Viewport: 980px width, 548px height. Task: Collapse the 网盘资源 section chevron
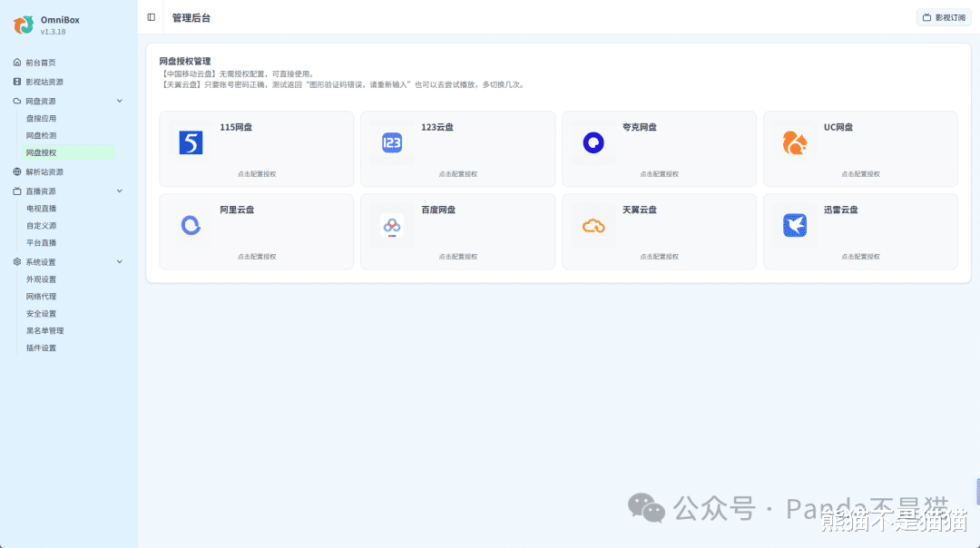pos(120,102)
